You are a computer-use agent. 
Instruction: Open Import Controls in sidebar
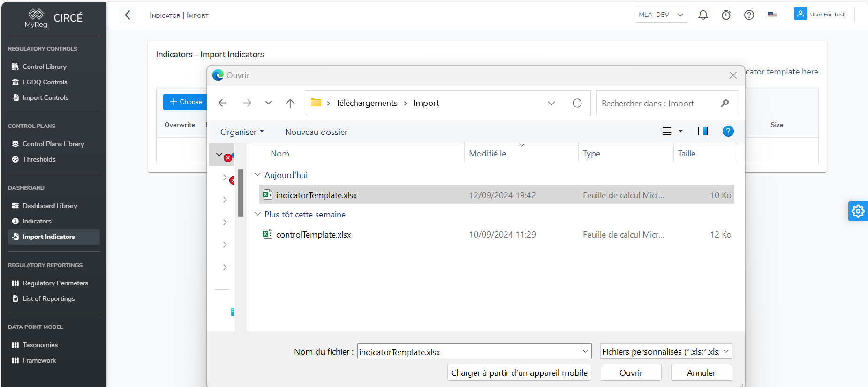[x=45, y=97]
